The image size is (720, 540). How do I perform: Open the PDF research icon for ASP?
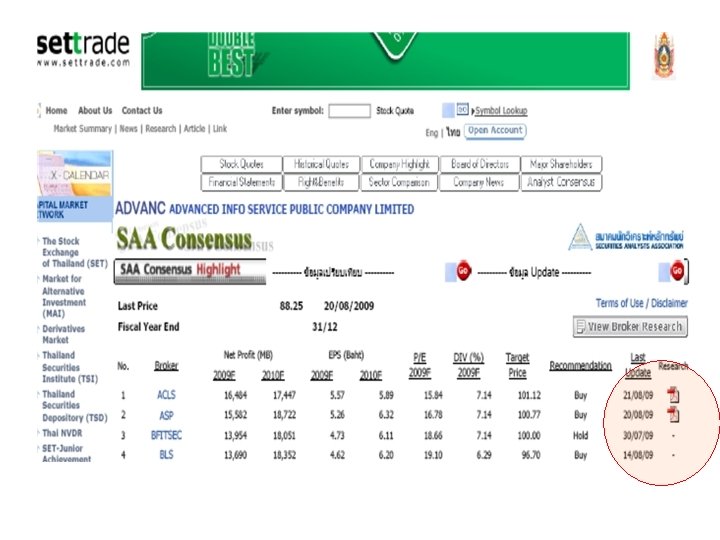click(673, 415)
